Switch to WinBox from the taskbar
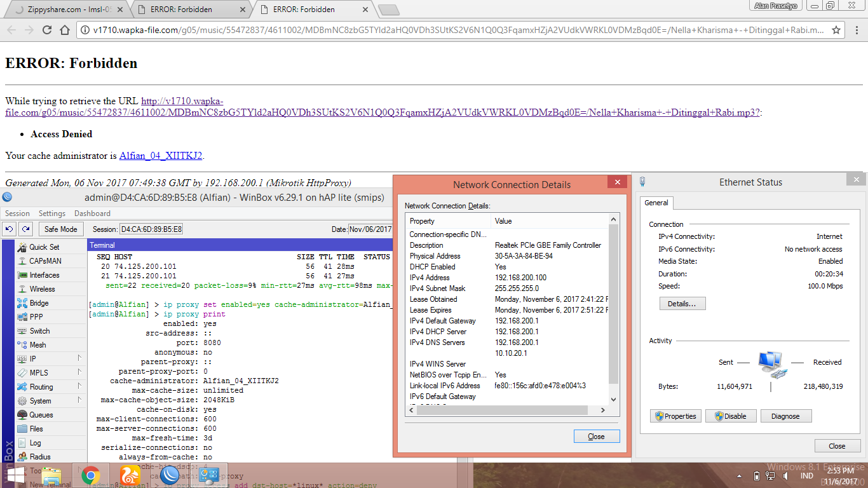Image resolution: width=868 pixels, height=488 pixels. point(170,475)
